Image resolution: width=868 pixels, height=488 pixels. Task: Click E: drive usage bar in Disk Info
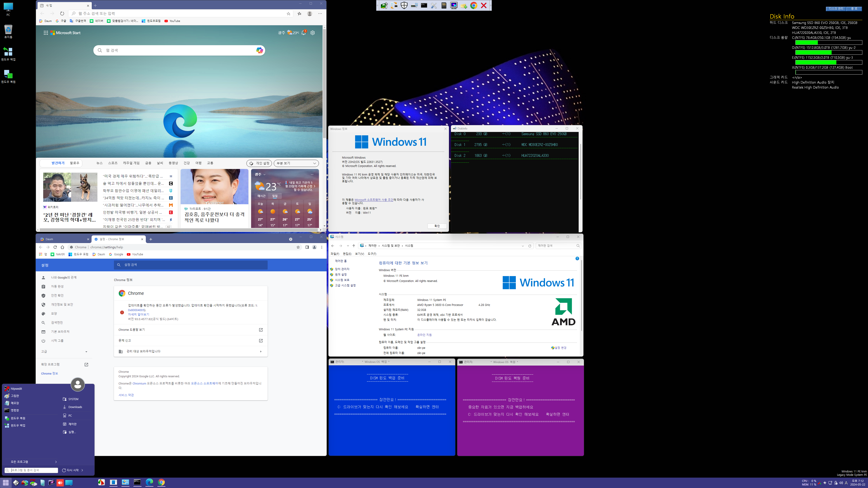(x=829, y=62)
